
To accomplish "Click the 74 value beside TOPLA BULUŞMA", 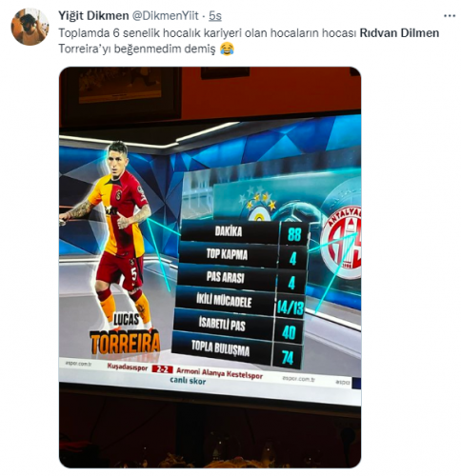I will (x=288, y=357).
